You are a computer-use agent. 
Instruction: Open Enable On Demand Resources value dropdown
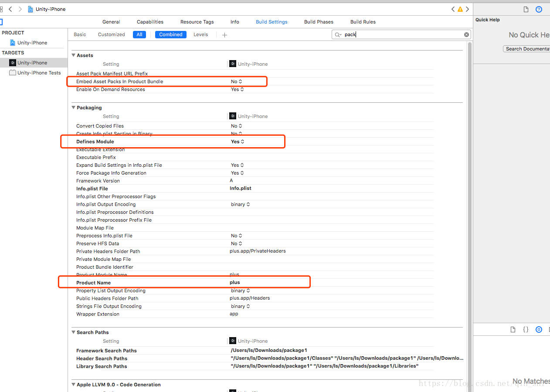(x=237, y=89)
